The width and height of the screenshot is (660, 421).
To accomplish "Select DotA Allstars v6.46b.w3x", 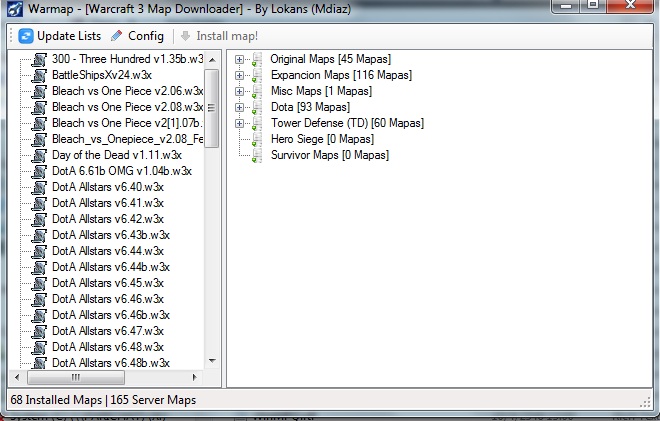I will point(111,315).
